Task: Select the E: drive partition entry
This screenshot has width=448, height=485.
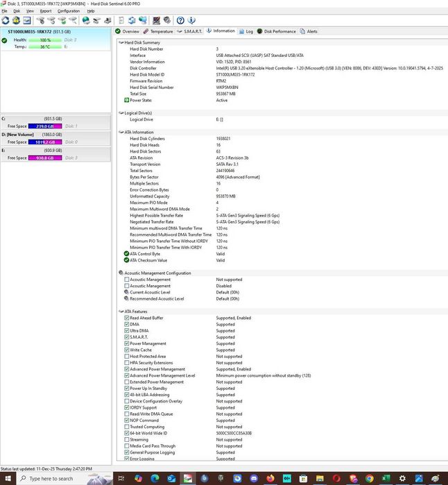Action: pos(55,154)
